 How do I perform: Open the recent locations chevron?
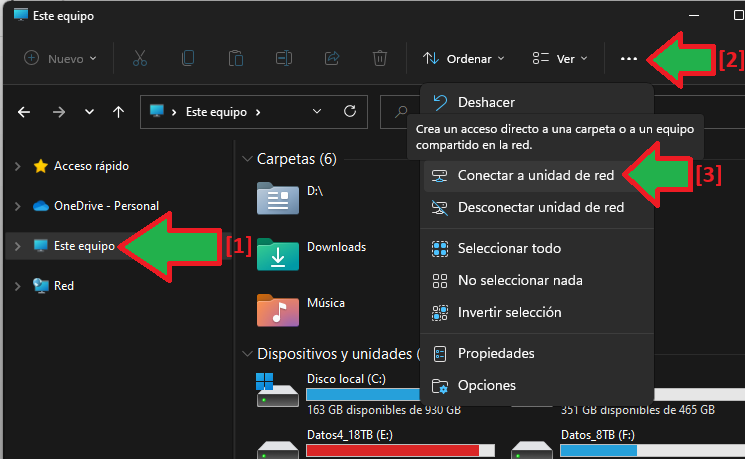pos(89,112)
